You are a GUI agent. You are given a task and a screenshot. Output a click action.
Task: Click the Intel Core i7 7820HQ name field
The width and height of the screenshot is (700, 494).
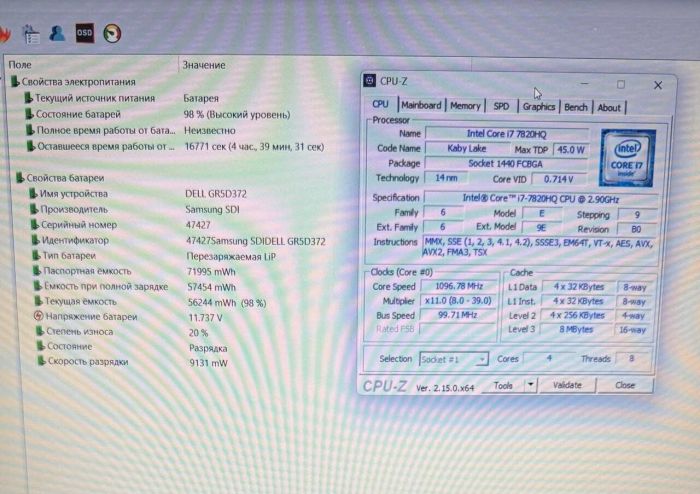click(x=507, y=133)
